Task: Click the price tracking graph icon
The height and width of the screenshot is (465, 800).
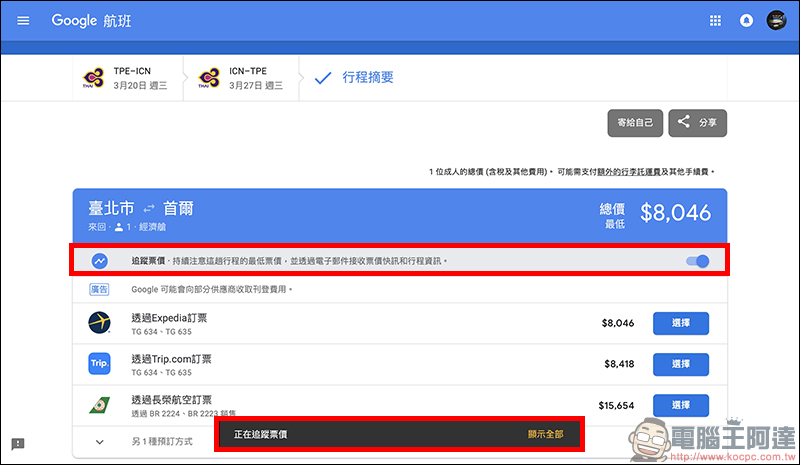Action: click(x=99, y=261)
